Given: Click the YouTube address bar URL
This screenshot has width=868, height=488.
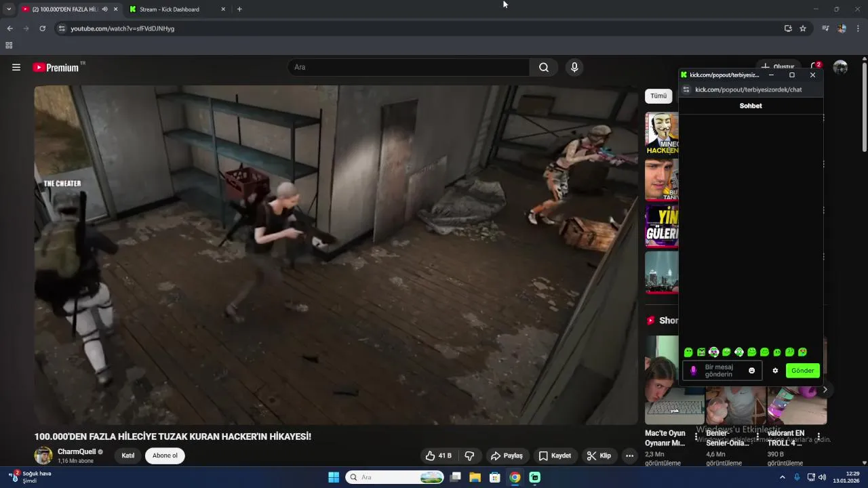Looking at the screenshot, I should pyautogui.click(x=123, y=28).
